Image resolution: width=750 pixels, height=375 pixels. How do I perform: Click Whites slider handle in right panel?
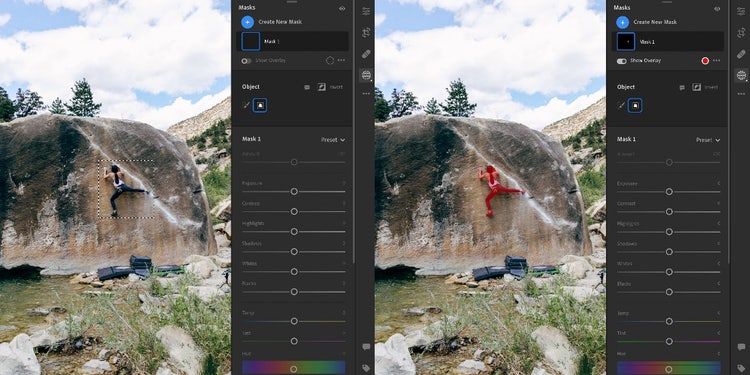tap(669, 272)
